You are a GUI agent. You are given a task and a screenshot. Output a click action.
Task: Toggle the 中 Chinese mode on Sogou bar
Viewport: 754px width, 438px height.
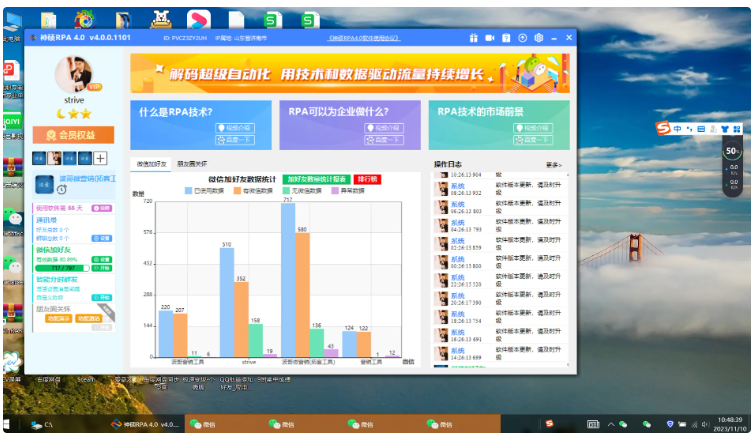pyautogui.click(x=678, y=129)
